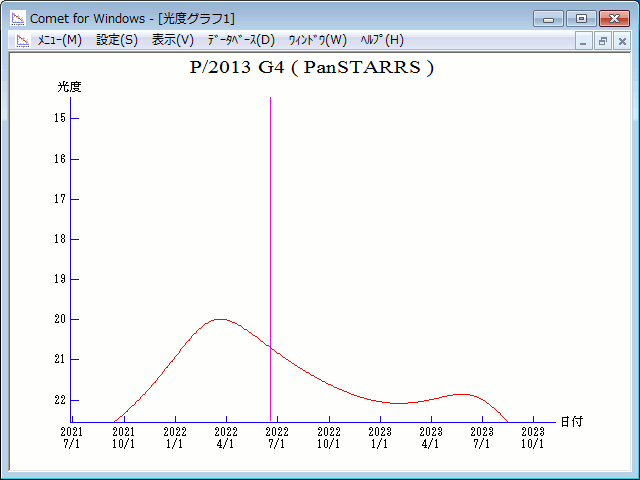Screen dimensions: 640x480
Task: Open the メニュー(M) menu
Action: pyautogui.click(x=59, y=40)
